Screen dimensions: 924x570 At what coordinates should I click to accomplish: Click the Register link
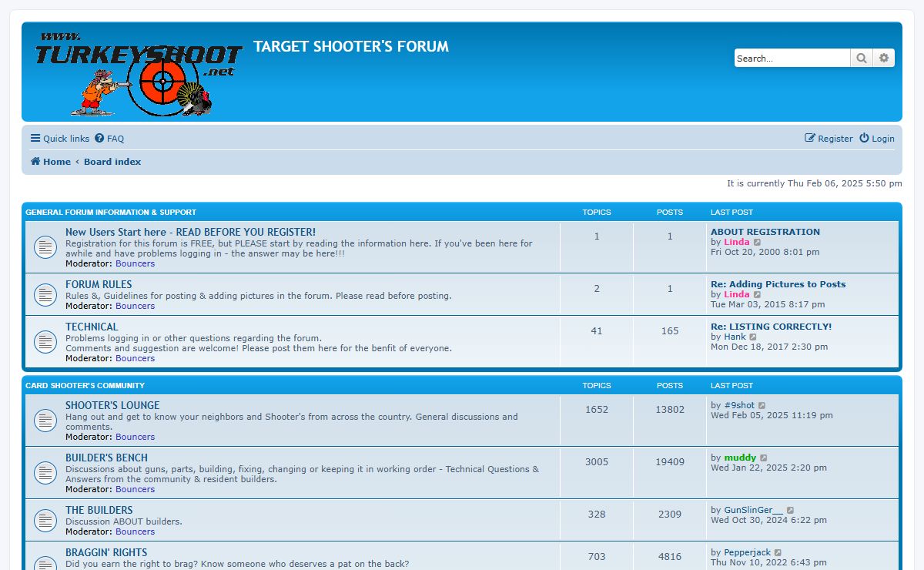click(x=829, y=139)
